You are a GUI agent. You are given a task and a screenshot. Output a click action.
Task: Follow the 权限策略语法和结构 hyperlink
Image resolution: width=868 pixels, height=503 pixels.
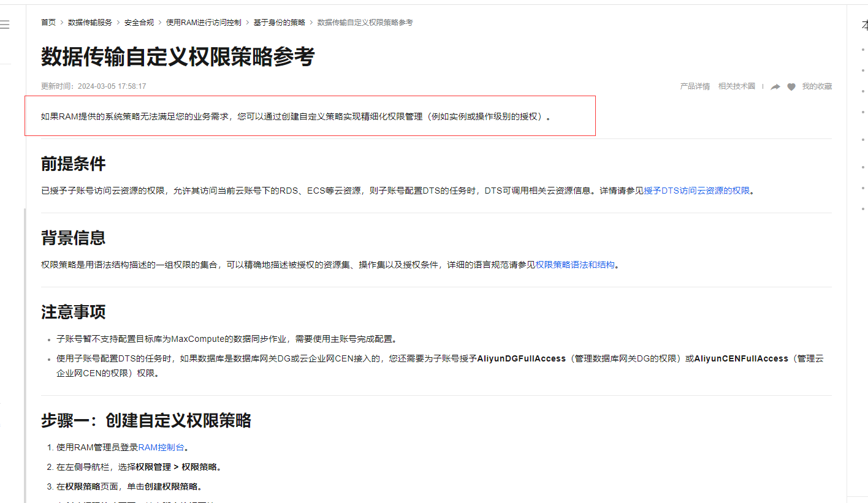[x=575, y=265]
